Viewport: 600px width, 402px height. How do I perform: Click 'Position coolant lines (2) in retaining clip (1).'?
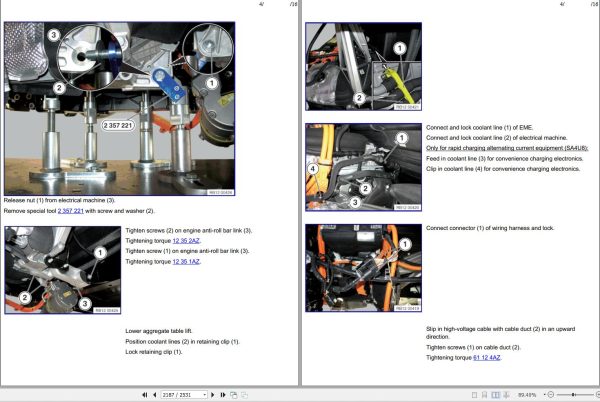tap(182, 342)
